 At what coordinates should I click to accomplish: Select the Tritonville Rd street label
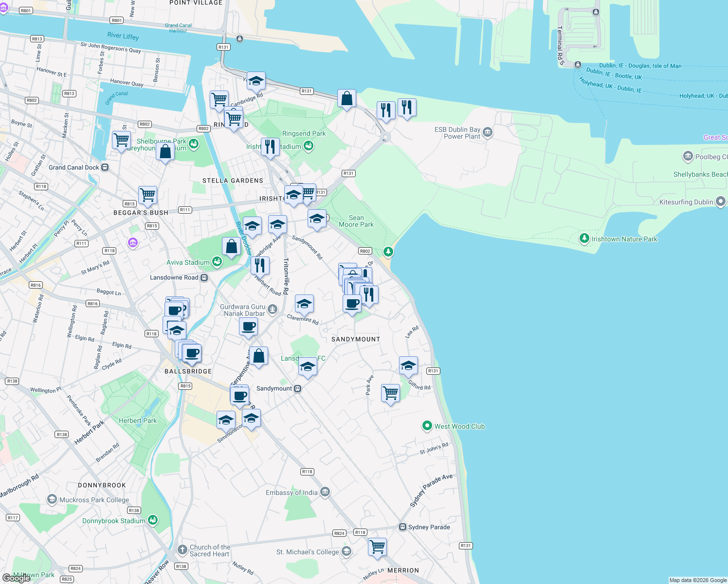tap(286, 276)
